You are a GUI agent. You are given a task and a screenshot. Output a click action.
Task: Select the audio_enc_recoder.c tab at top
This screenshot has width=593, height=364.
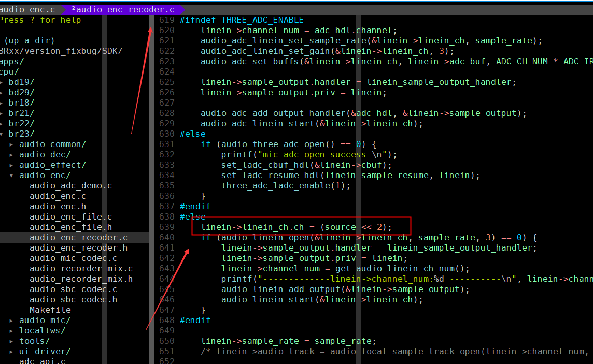pyautogui.click(x=123, y=9)
